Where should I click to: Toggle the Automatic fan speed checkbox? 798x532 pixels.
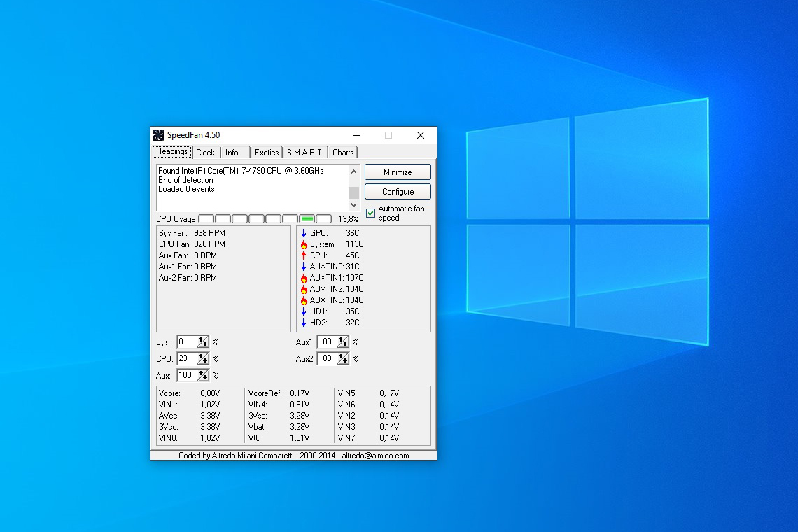[371, 213]
